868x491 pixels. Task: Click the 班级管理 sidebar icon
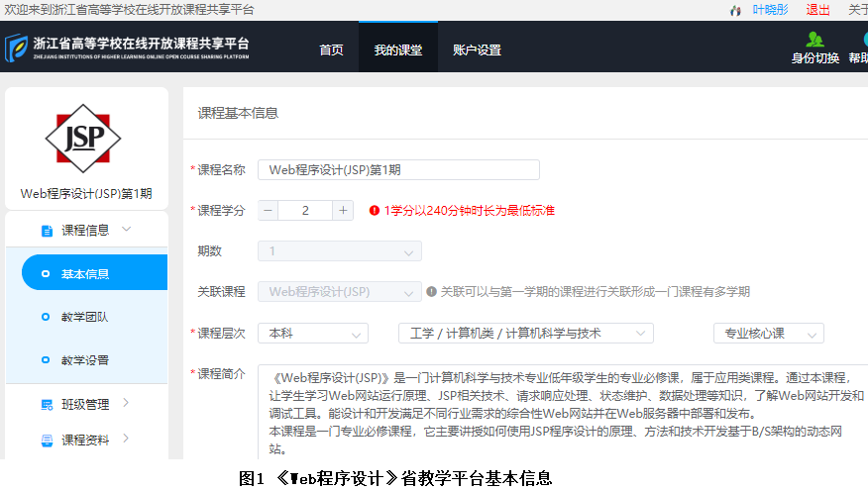point(46,404)
